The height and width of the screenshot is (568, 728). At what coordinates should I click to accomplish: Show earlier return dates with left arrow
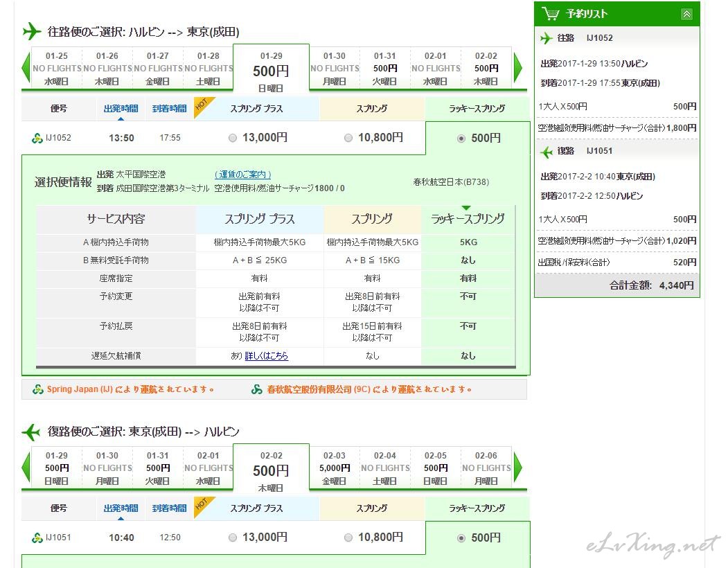[26, 468]
